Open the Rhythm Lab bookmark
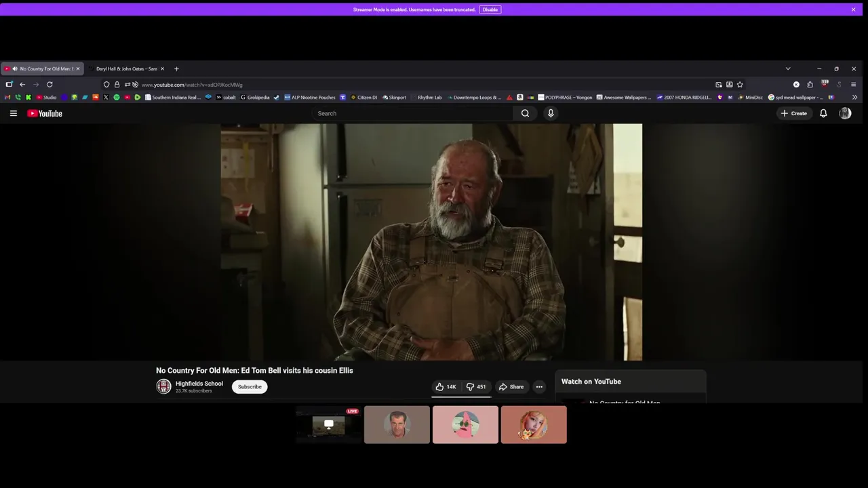868x488 pixels. (x=427, y=98)
